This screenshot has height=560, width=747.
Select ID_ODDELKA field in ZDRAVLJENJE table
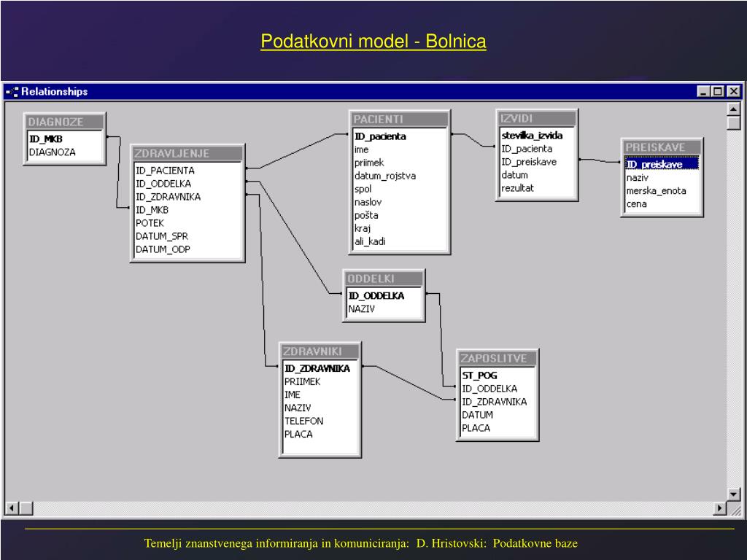click(163, 184)
